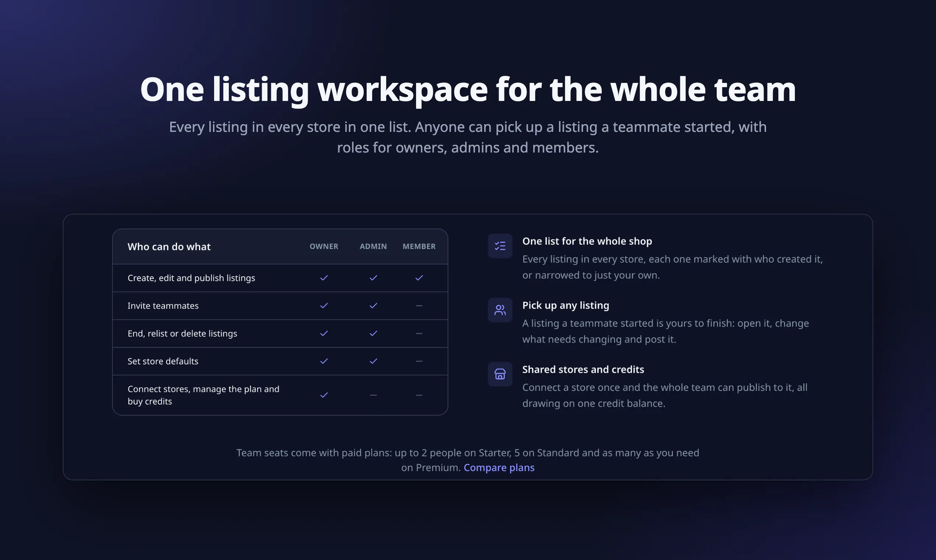Click Member dash in Set store defaults row
This screenshot has height=560, width=936.
pos(419,361)
